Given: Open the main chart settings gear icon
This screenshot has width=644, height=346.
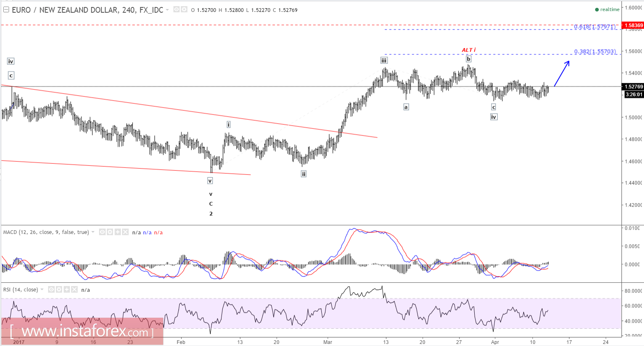Looking at the screenshot, I should click(184, 9).
